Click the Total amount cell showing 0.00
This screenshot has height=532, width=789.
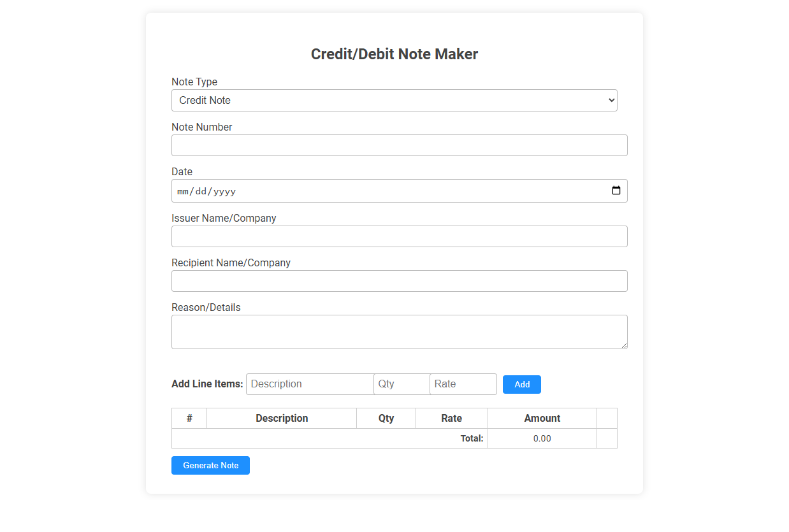click(542, 438)
